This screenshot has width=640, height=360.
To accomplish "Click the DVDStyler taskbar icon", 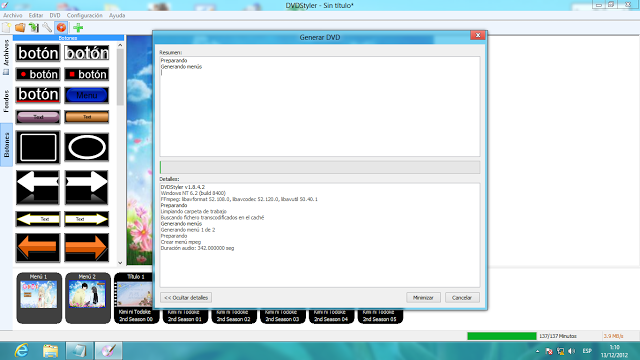I will point(109,351).
